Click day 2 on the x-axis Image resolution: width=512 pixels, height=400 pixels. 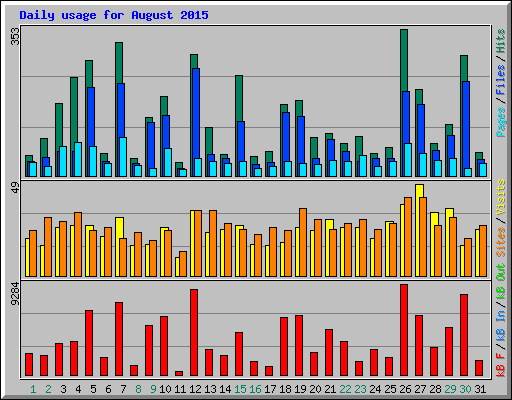(48, 389)
